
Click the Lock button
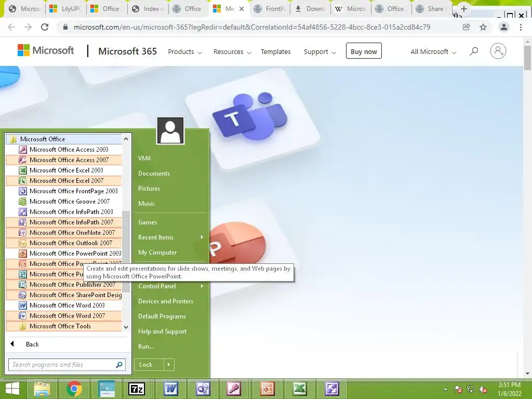tap(149, 365)
